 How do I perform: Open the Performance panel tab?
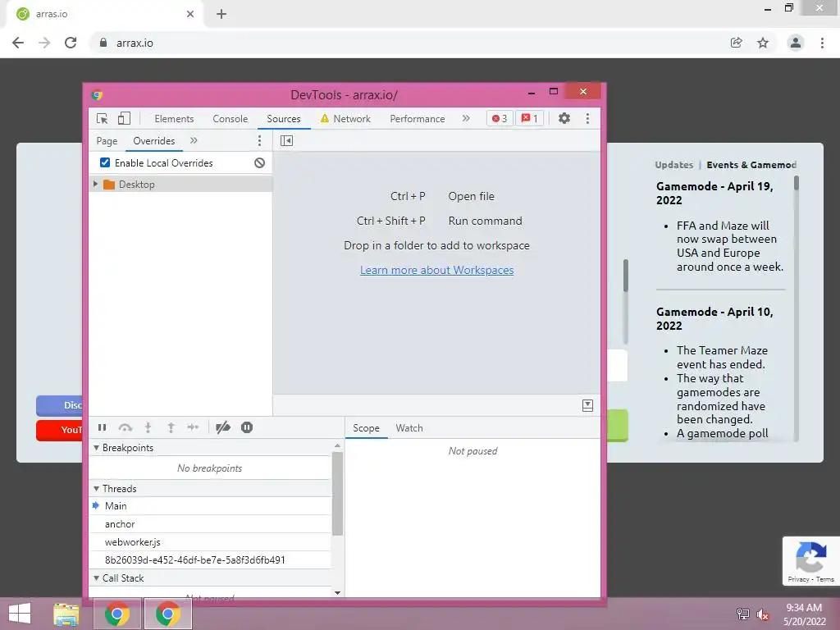click(418, 119)
